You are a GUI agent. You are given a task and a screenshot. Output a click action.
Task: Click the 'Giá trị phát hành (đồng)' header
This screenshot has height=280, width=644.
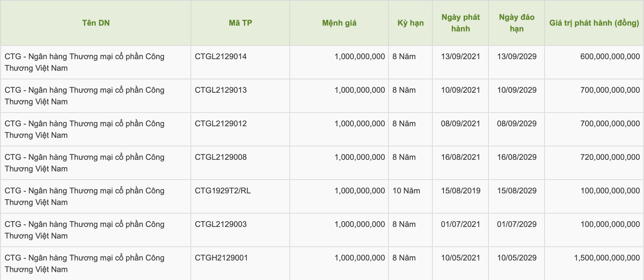pos(594,23)
